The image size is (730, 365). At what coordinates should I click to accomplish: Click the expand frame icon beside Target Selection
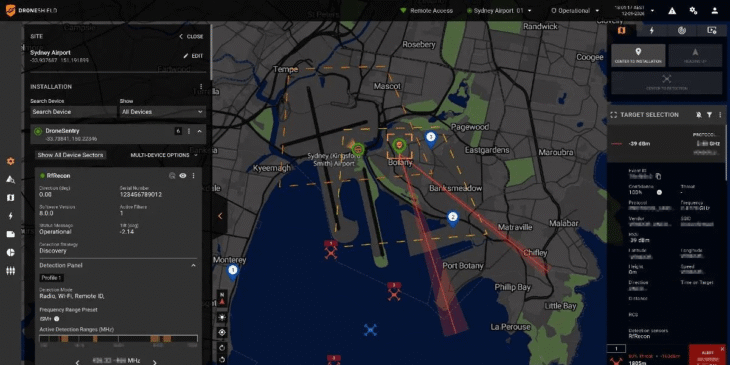[613, 115]
